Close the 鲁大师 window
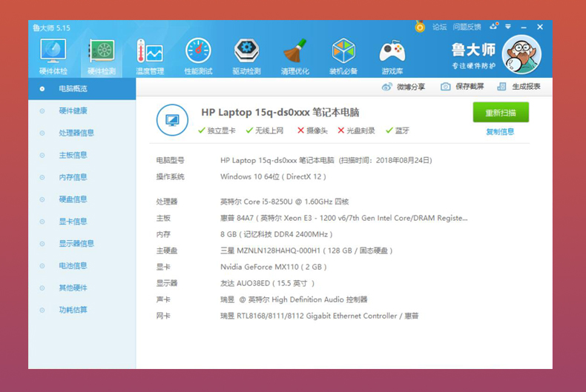The height and width of the screenshot is (392, 586). coord(540,27)
